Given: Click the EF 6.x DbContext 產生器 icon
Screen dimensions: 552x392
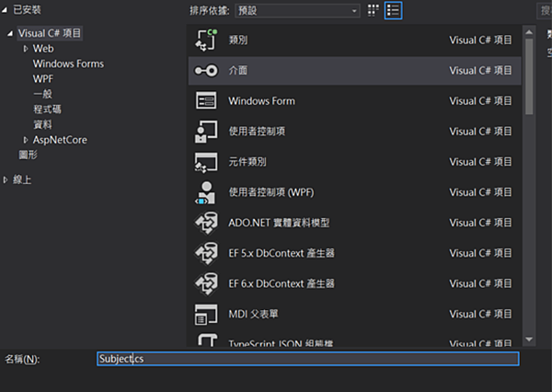Looking at the screenshot, I should 207,283.
